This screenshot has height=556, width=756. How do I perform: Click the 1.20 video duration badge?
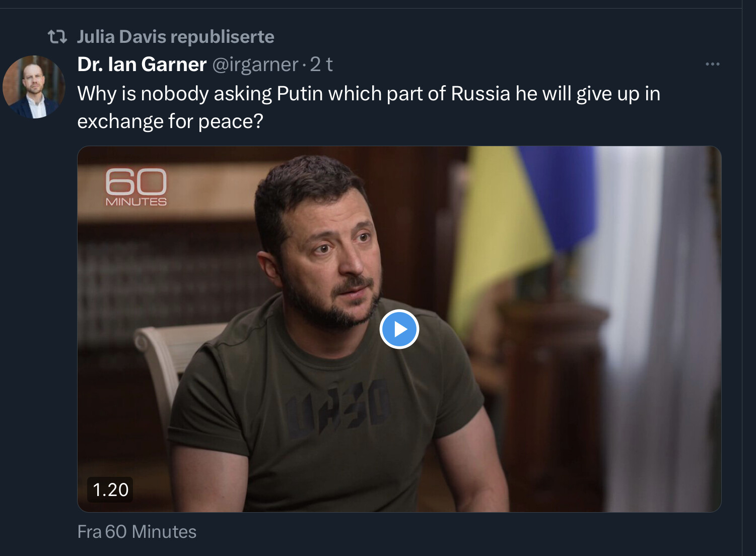[x=110, y=489]
